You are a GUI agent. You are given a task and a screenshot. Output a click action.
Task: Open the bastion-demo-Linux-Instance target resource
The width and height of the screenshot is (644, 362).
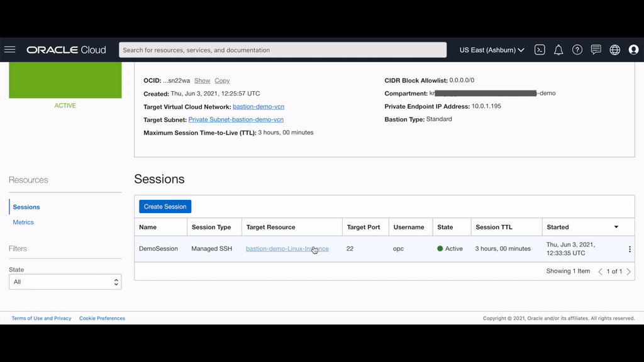(287, 248)
